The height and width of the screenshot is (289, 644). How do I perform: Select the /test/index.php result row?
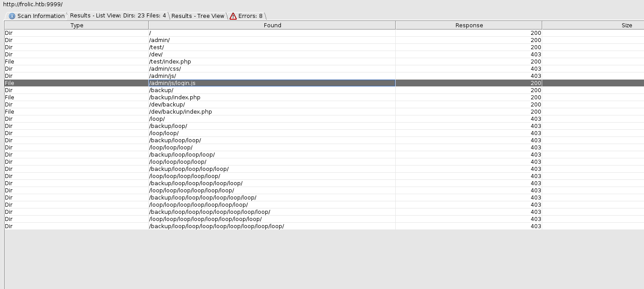tap(170, 62)
